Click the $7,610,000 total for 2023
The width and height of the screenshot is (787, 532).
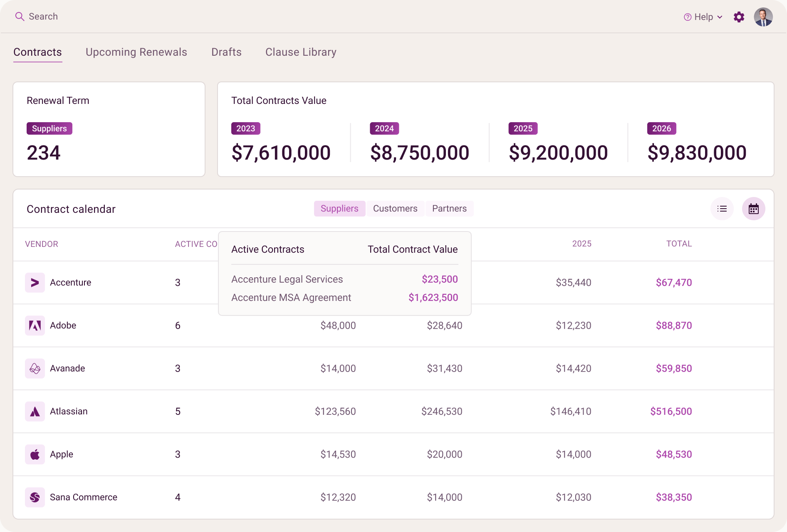click(281, 153)
